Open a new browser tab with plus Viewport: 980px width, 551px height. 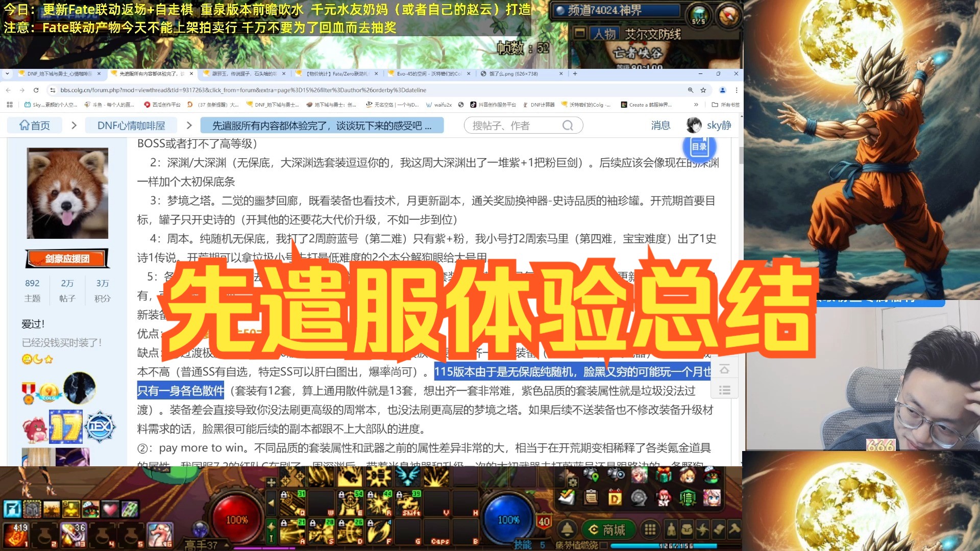(x=575, y=73)
